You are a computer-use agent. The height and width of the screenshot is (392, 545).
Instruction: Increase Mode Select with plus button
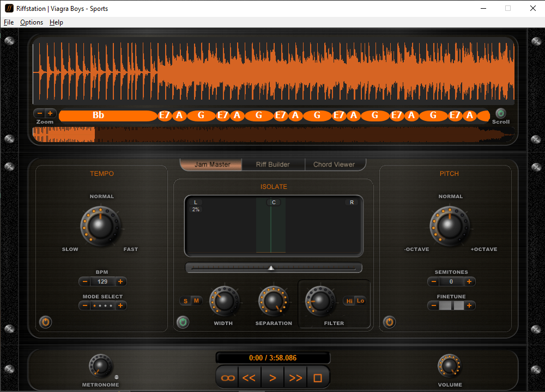(x=120, y=305)
